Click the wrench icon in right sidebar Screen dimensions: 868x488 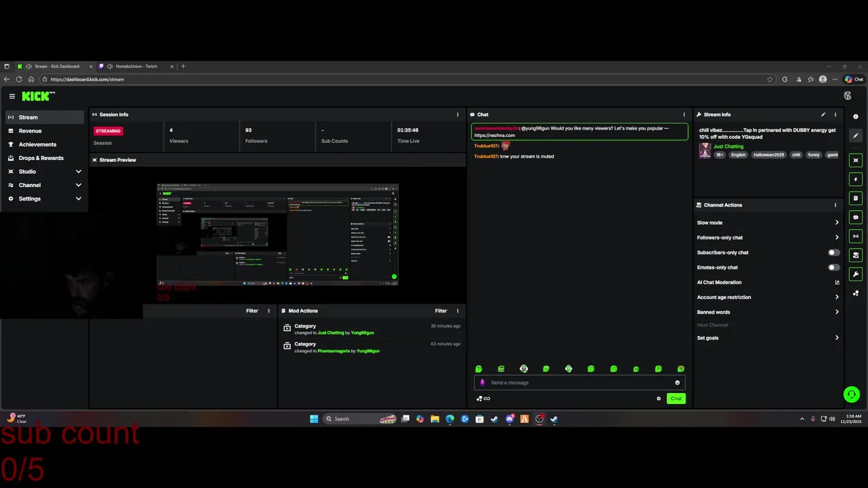tap(856, 274)
